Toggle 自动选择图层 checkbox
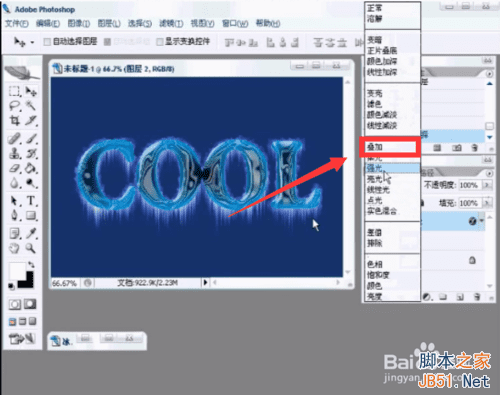The width and height of the screenshot is (500, 395). coord(47,42)
